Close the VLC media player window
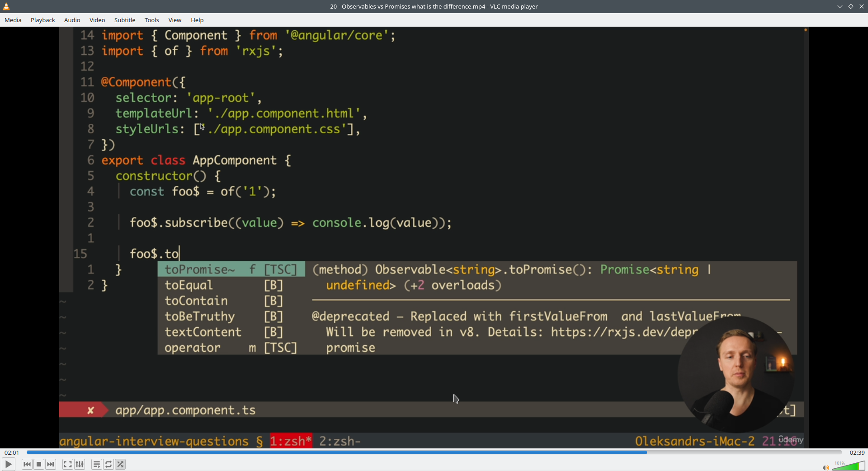 [862, 6]
